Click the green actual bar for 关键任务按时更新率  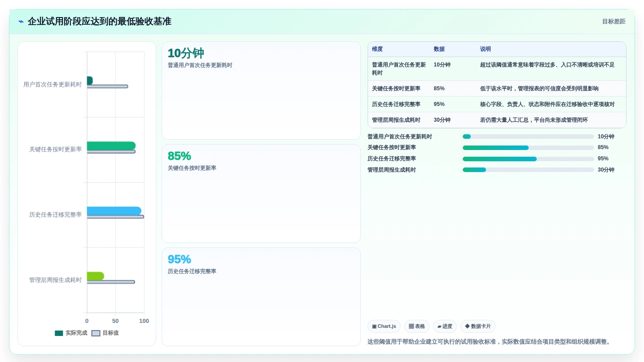(111, 146)
